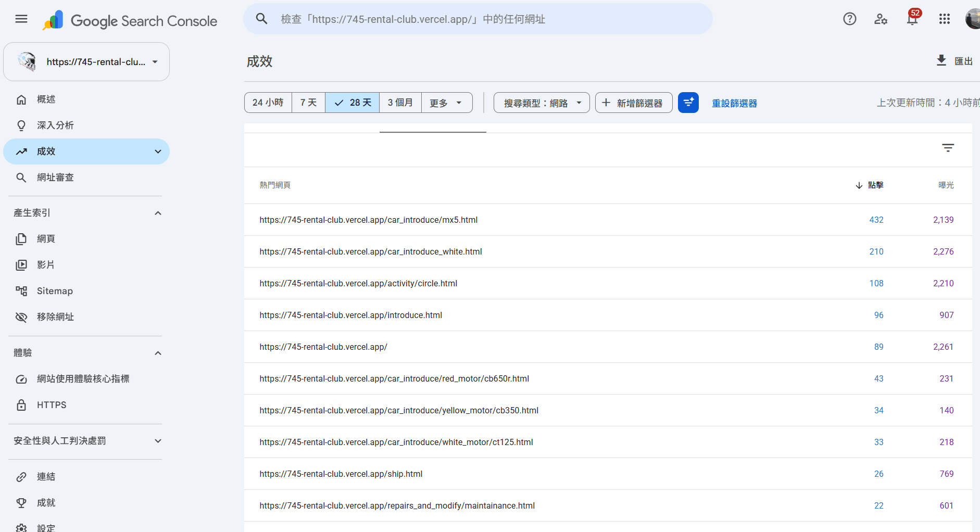Open the help question-mark icon

850,19
